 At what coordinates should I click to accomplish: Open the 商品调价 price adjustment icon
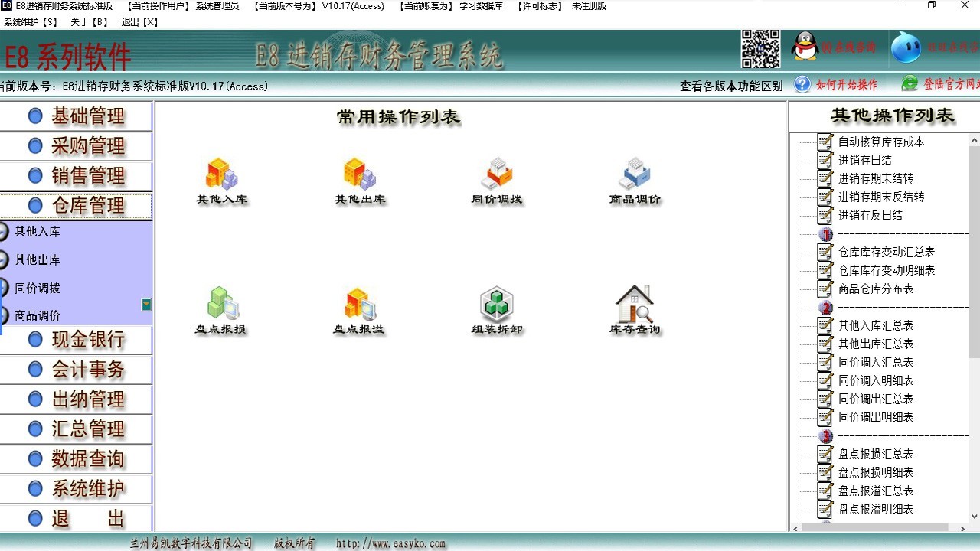(634, 174)
